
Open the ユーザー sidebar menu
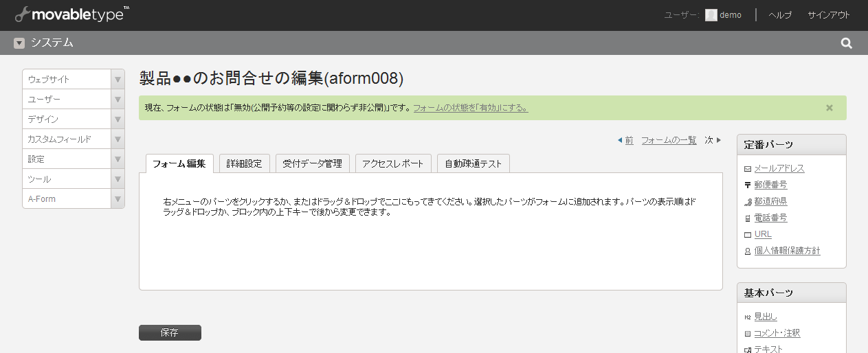tap(67, 100)
